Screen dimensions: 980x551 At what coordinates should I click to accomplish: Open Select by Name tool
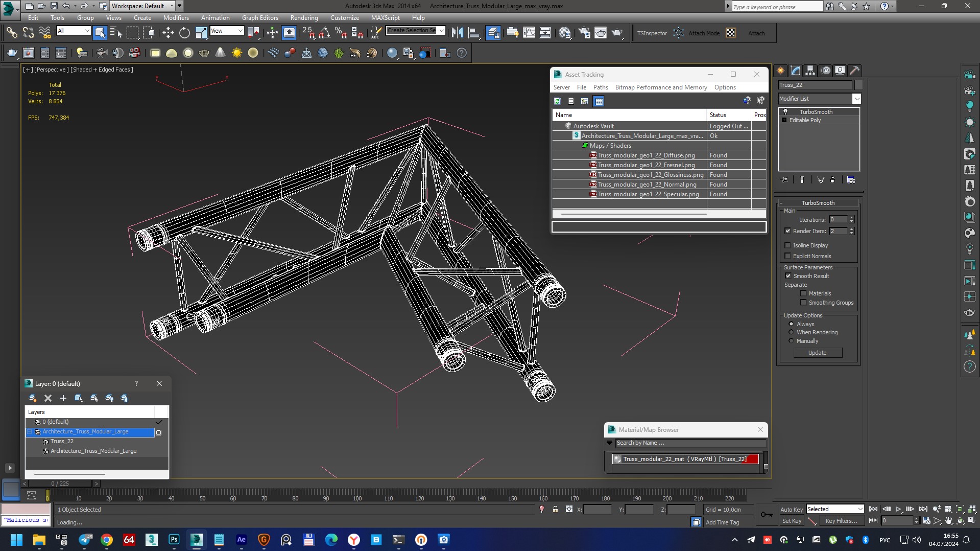click(x=116, y=33)
